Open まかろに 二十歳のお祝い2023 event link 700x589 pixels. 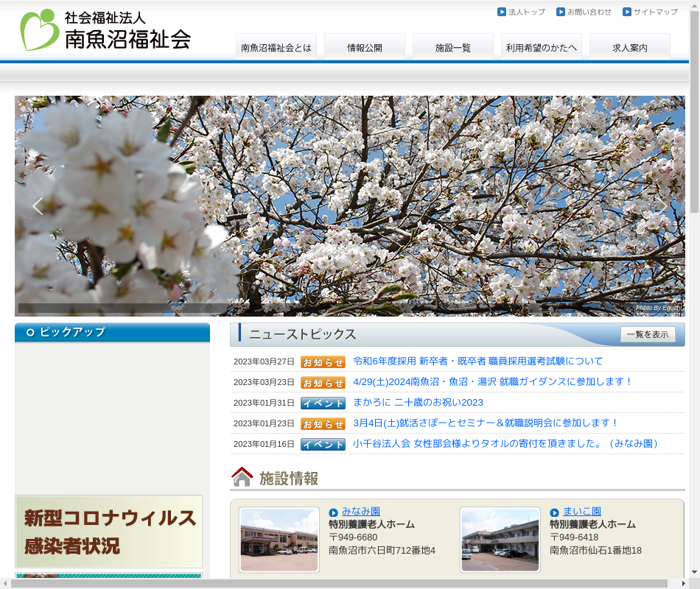(418, 403)
